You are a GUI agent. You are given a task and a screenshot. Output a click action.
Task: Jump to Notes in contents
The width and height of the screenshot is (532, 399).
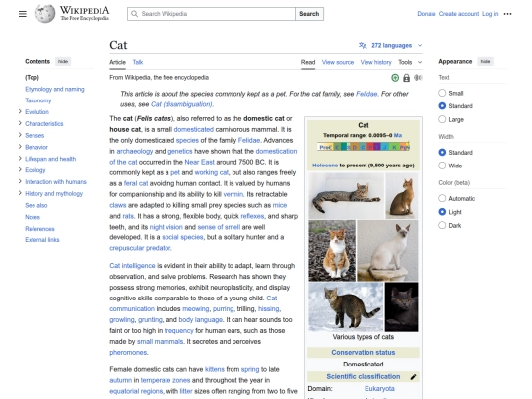click(x=33, y=217)
